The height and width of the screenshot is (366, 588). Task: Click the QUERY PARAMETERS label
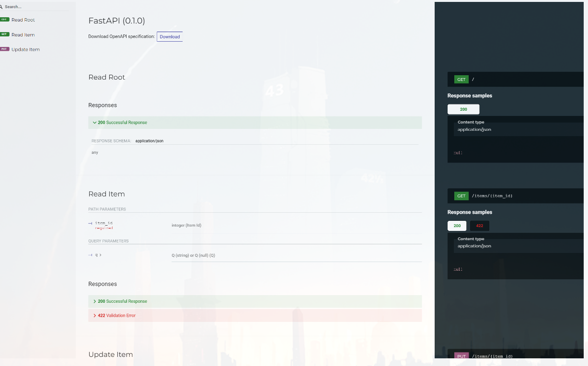(108, 241)
